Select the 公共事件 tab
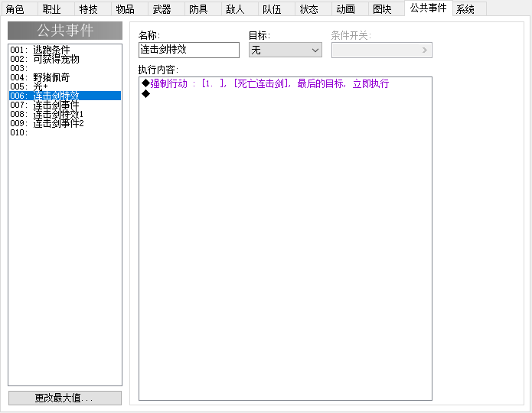 [x=428, y=8]
